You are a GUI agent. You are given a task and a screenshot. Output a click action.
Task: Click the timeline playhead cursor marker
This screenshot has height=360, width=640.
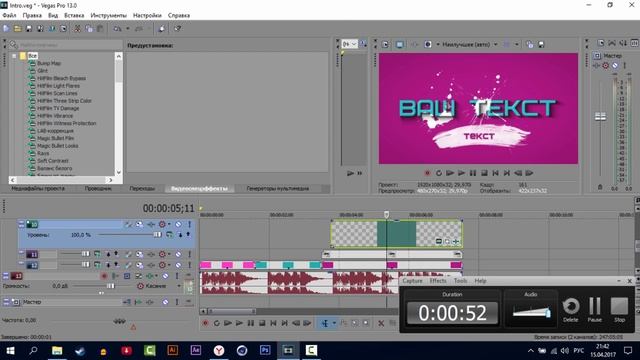tap(387, 214)
